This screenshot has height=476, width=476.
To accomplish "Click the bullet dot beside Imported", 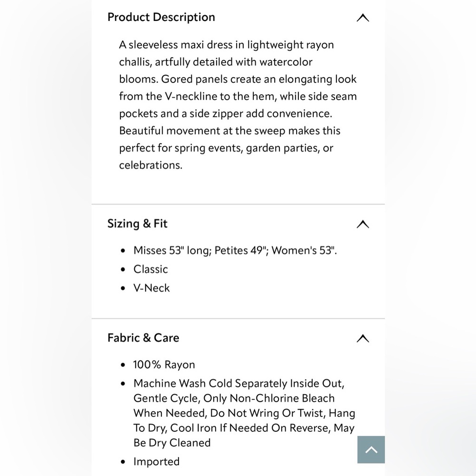I will click(123, 462).
